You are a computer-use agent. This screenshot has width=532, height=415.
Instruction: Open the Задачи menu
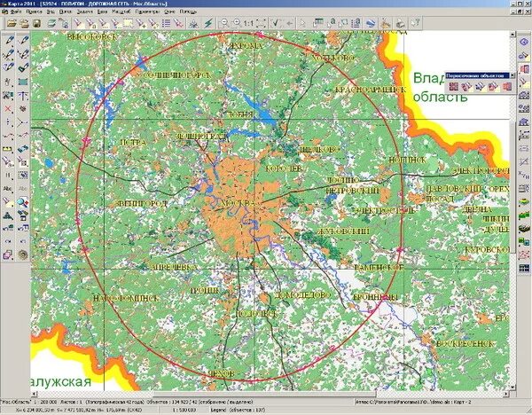(84, 12)
